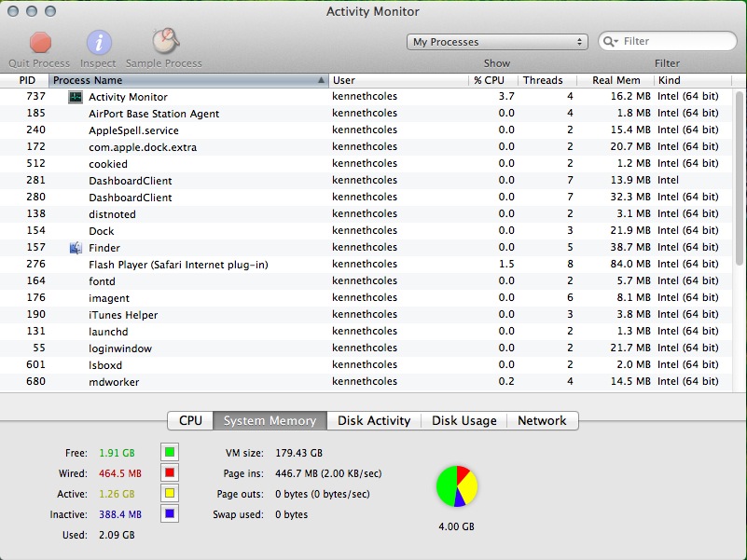Select the cookied process row
This screenshot has height=560, width=747.
point(366,164)
